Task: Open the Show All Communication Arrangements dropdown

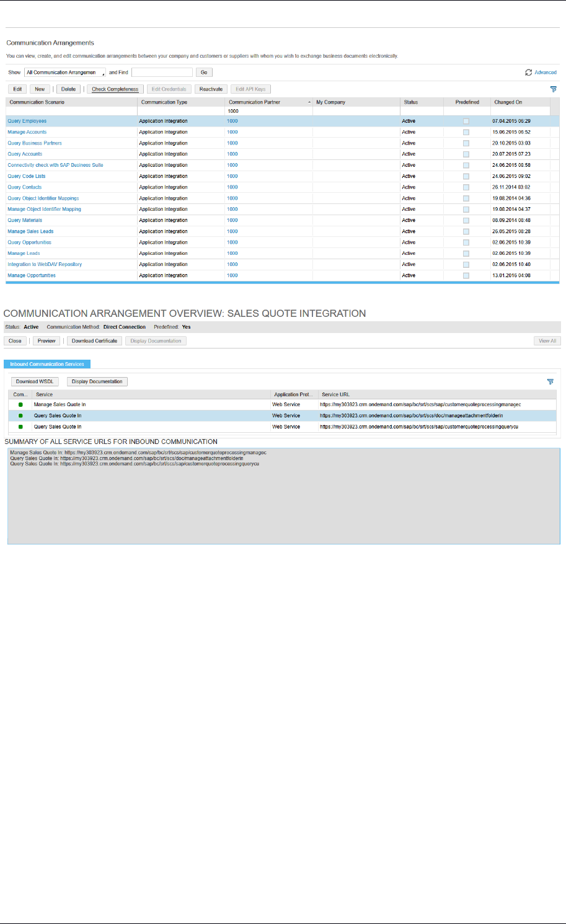Action: point(65,73)
